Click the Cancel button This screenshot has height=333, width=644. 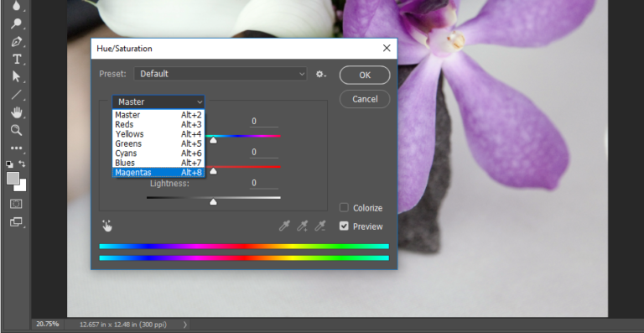click(x=365, y=99)
